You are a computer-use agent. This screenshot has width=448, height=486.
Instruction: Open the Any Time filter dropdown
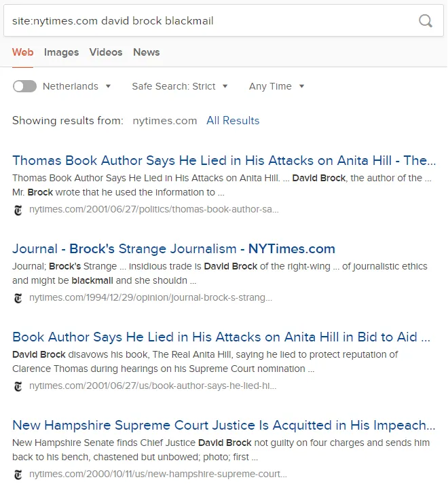[x=276, y=86]
